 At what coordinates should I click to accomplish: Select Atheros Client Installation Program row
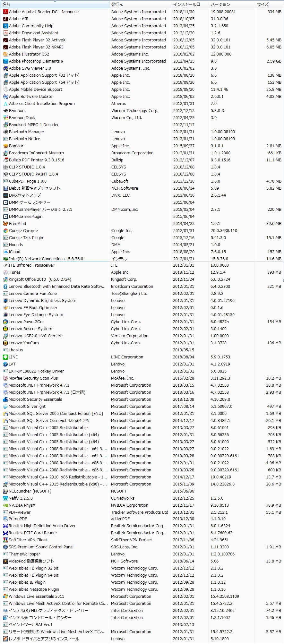pyautogui.click(x=142, y=103)
